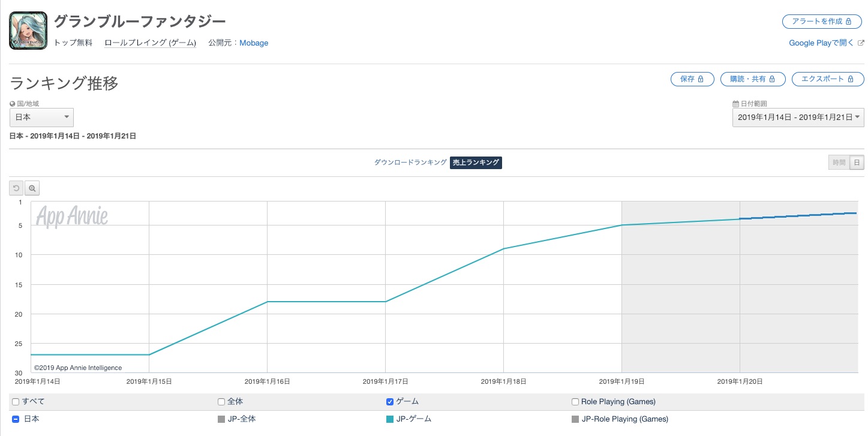
Task: Select the 売上ランキング tab
Action: (x=476, y=163)
